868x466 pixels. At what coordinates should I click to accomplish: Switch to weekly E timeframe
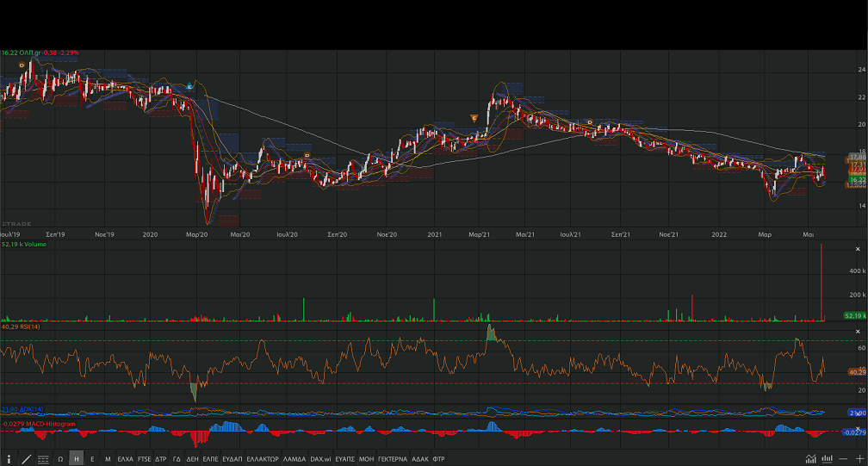coord(92,459)
